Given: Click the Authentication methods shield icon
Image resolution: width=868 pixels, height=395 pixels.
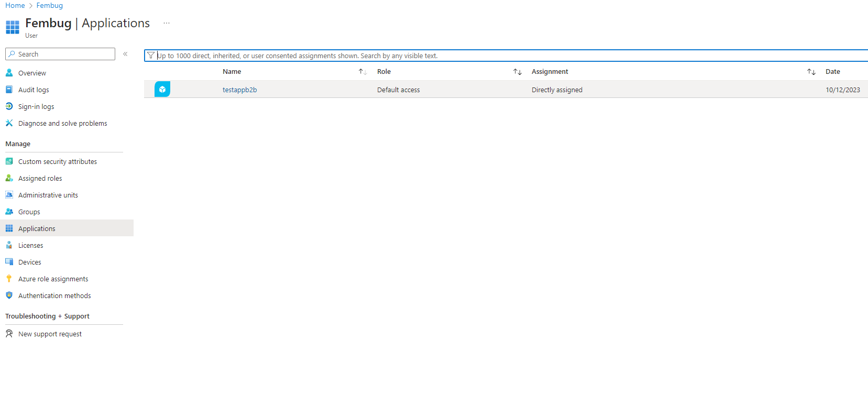Looking at the screenshot, I should point(9,295).
